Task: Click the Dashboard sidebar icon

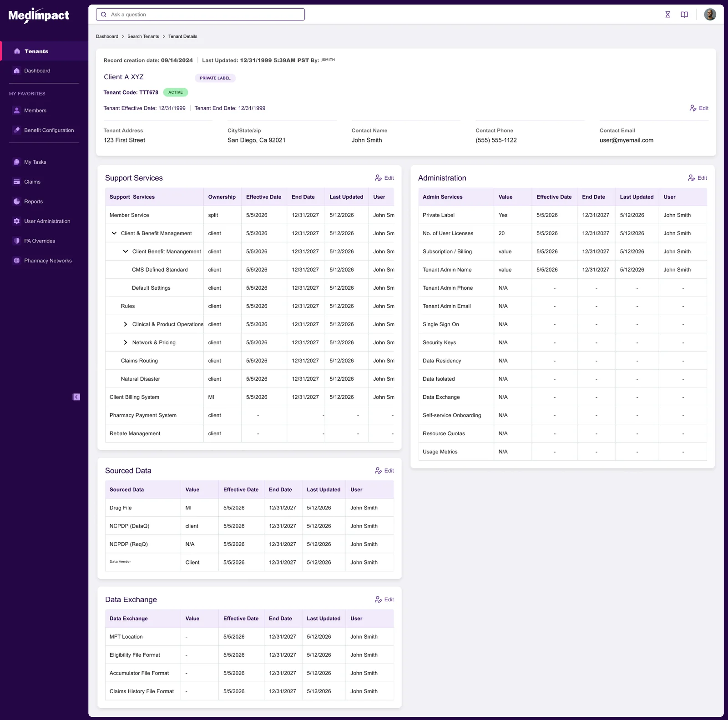Action: 17,70
